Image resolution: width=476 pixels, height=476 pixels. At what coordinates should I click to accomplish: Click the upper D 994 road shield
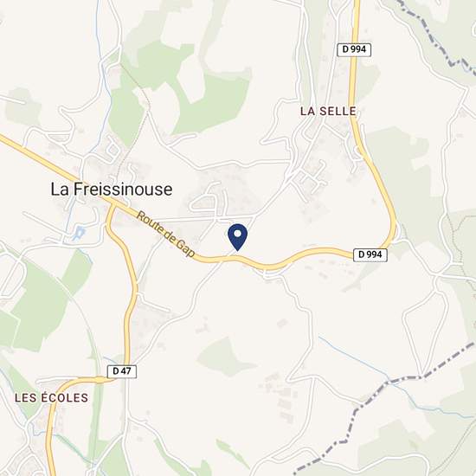[x=354, y=49]
